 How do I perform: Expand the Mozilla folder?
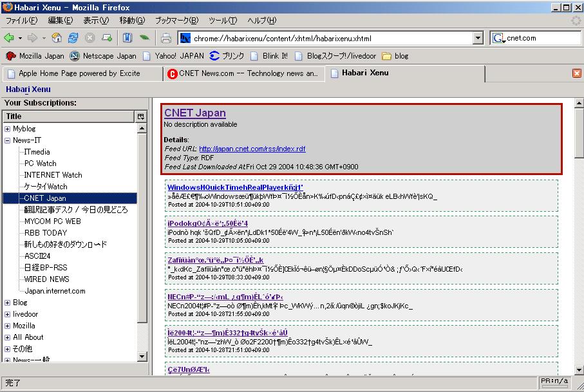coord(7,326)
